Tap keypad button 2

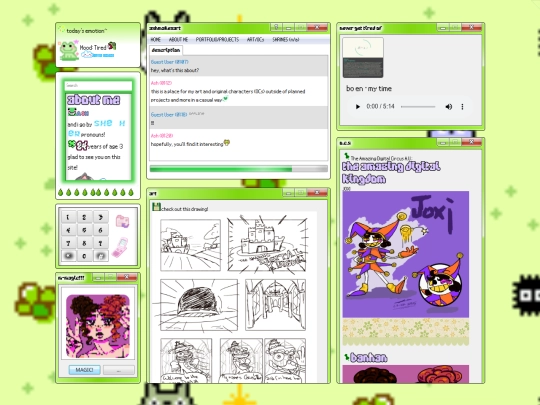point(84,217)
